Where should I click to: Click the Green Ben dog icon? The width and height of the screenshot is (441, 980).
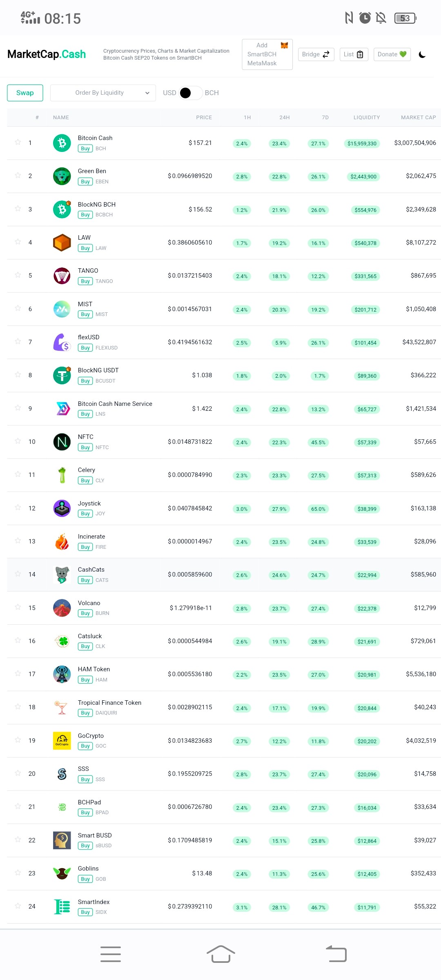tap(62, 176)
